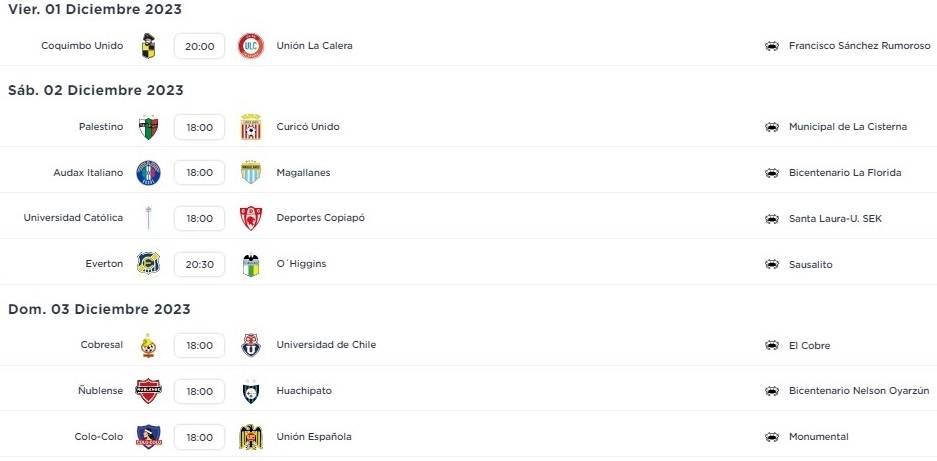The height and width of the screenshot is (461, 937).
Task: Click stadium icon beside Sausalito
Action: pos(771,265)
